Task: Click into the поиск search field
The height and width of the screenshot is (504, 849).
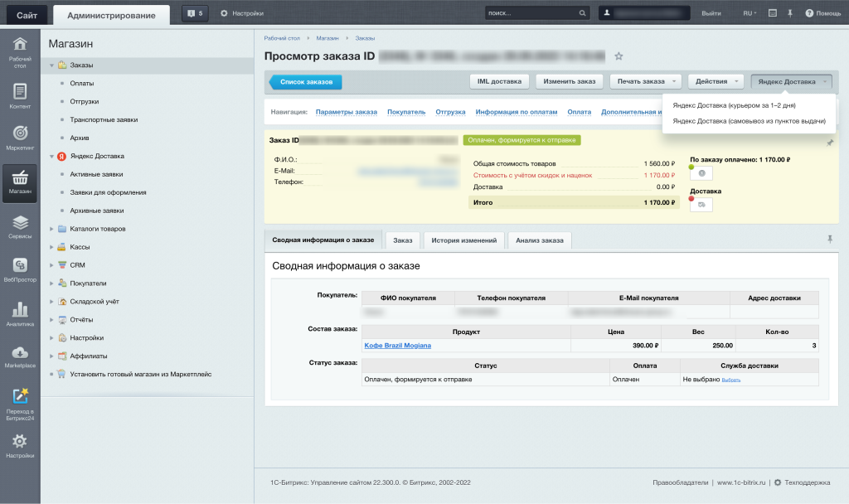Action: 531,13
